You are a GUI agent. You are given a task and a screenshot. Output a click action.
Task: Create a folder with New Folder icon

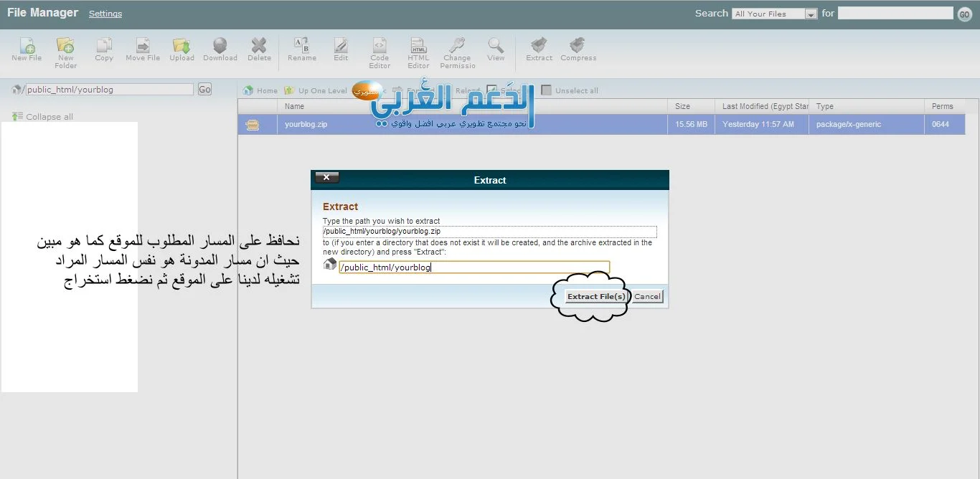click(x=65, y=52)
